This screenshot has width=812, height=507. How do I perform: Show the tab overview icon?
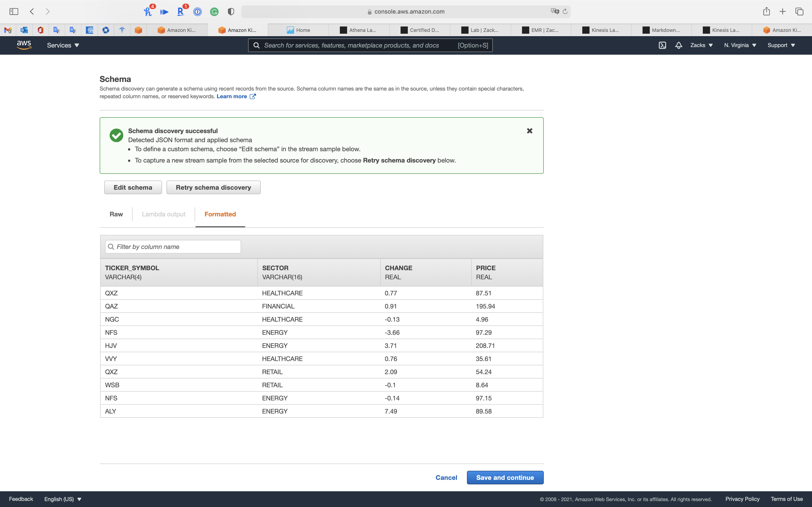(799, 11)
